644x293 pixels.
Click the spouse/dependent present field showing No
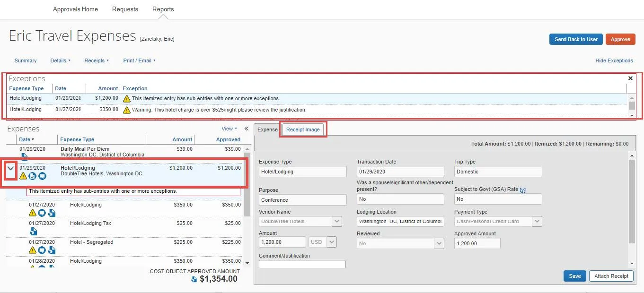(x=400, y=199)
